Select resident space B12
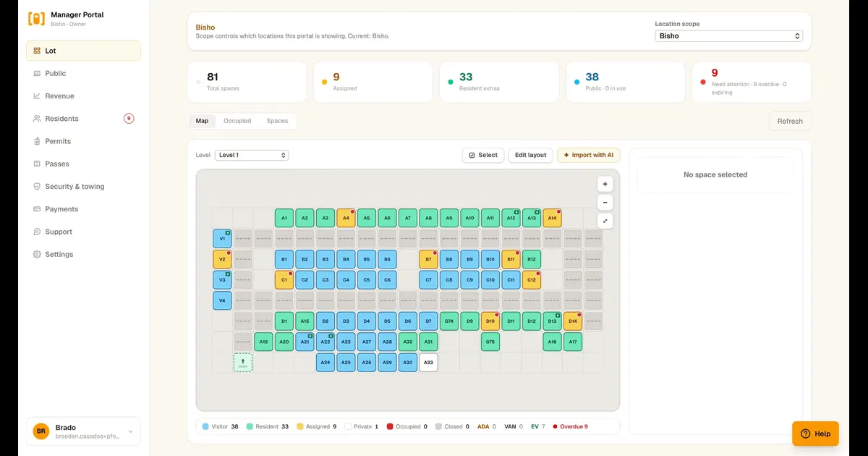 [x=532, y=259]
